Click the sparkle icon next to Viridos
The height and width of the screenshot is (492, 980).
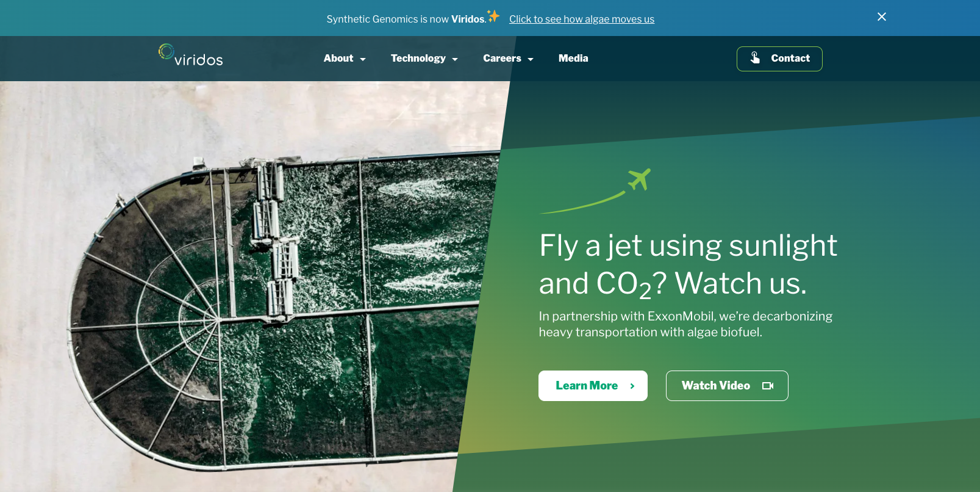(493, 16)
